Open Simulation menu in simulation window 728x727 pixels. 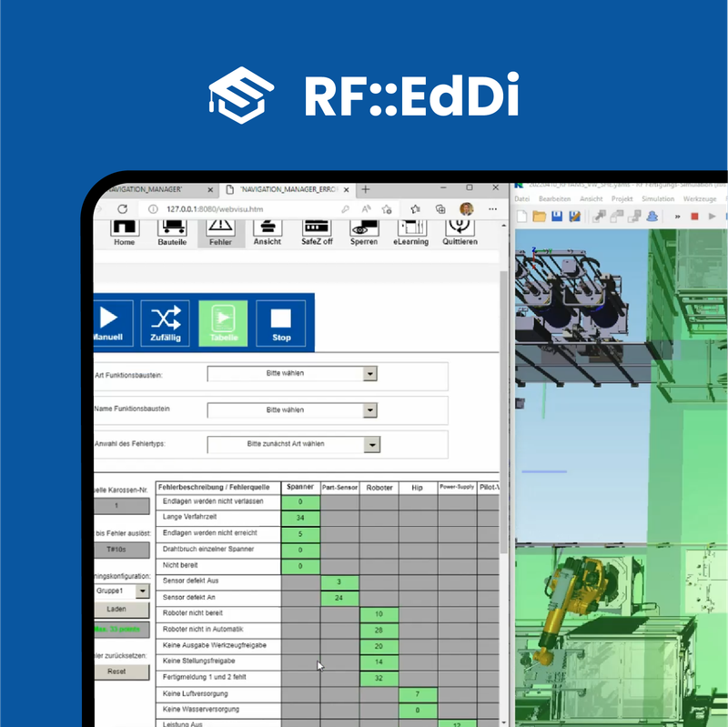(658, 198)
